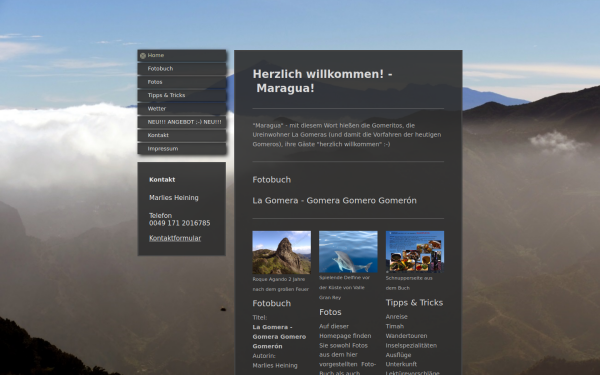Click the Fotos column heading
Viewport: 600px width, 375px height.
tap(330, 312)
